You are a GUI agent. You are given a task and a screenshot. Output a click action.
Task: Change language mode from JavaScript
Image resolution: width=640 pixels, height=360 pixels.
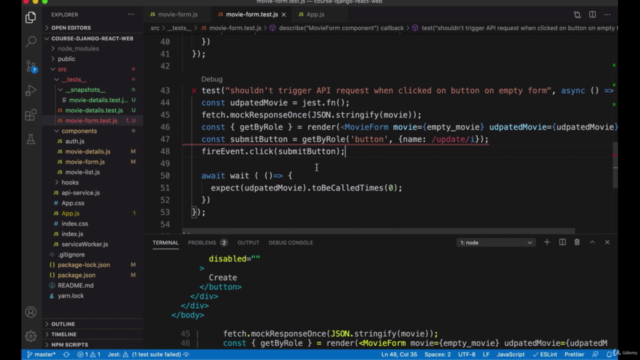pos(511,355)
